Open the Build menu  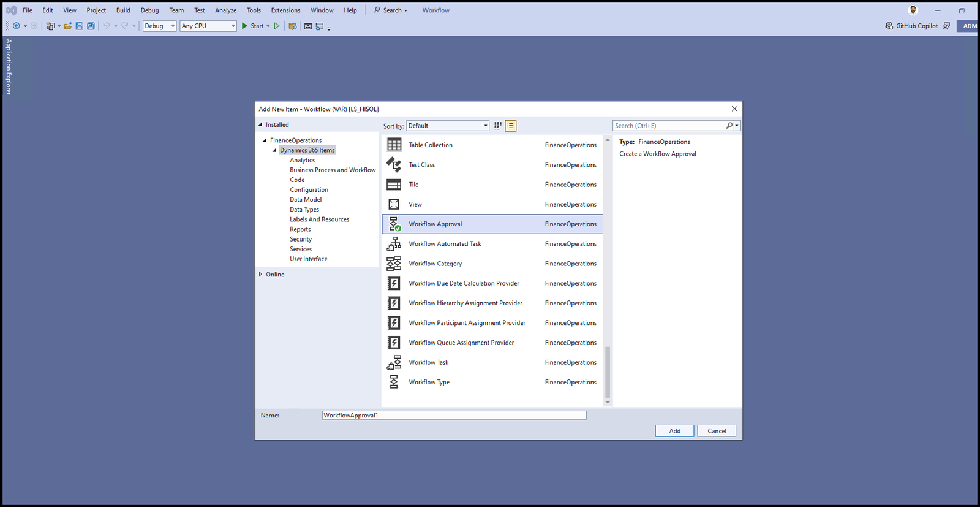tap(123, 10)
